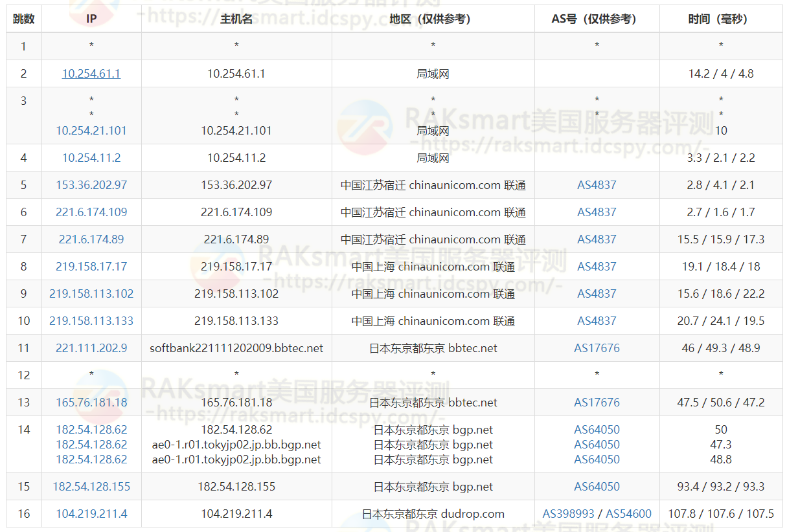Open AS4837 link in hop 10 row
The width and height of the screenshot is (787, 532).
[x=597, y=321]
